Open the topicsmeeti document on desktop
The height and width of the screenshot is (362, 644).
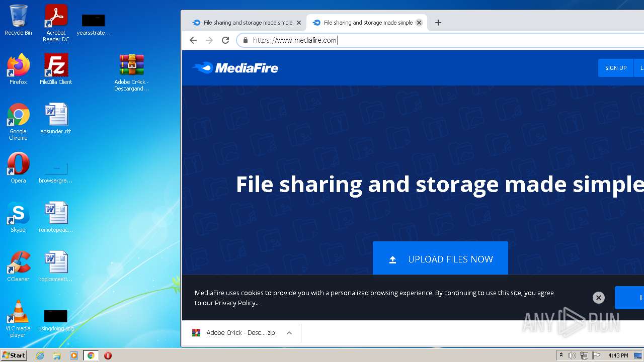(x=56, y=266)
